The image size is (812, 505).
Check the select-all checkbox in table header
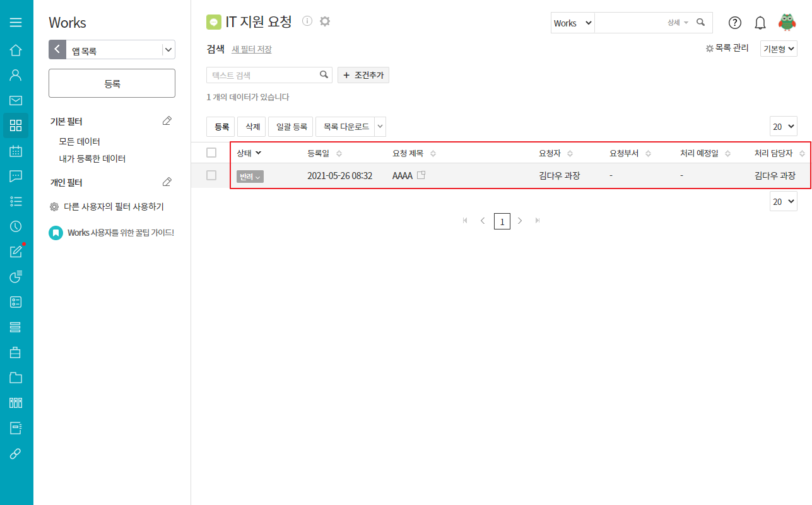pyautogui.click(x=211, y=153)
